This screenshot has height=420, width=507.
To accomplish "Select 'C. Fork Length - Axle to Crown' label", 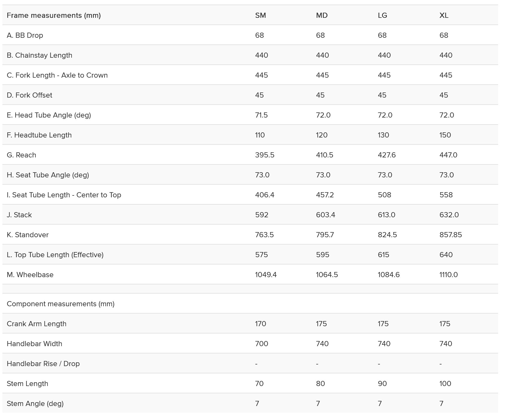I will (57, 75).
